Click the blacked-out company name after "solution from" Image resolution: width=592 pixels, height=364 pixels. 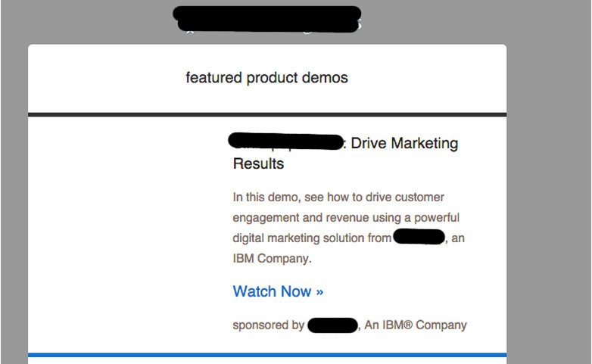point(419,237)
